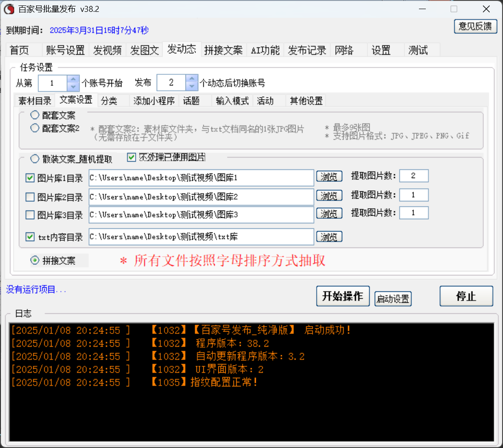Decrease posts-per-account count with down arrow

tap(192, 87)
